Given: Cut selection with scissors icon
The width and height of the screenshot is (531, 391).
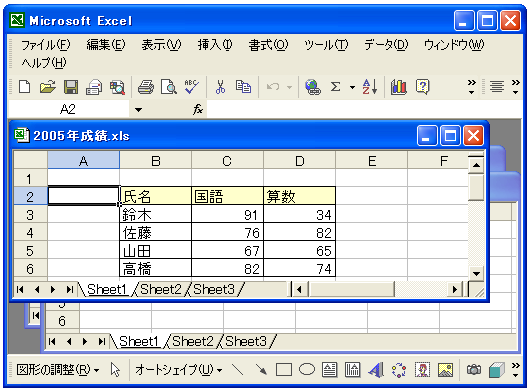Looking at the screenshot, I should [220, 87].
